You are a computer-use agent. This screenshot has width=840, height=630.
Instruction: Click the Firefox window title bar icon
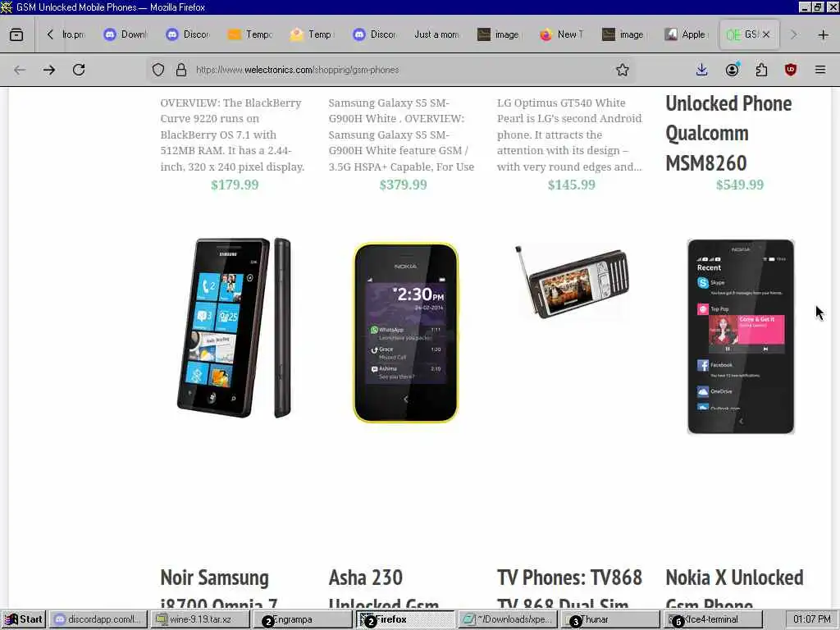pyautogui.click(x=7, y=7)
